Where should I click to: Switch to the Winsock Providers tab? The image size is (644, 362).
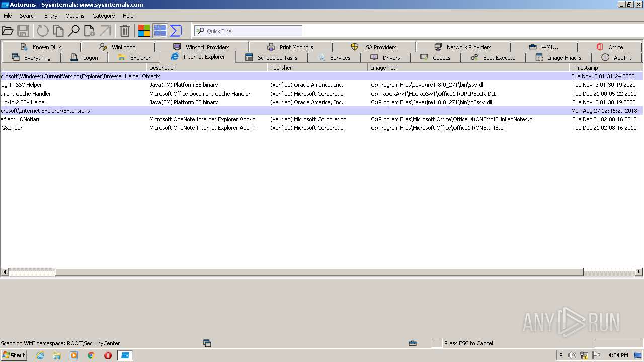(201, 47)
